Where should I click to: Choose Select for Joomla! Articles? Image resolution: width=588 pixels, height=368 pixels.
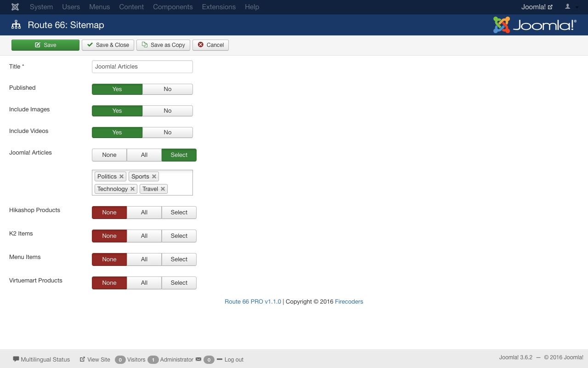(x=179, y=155)
